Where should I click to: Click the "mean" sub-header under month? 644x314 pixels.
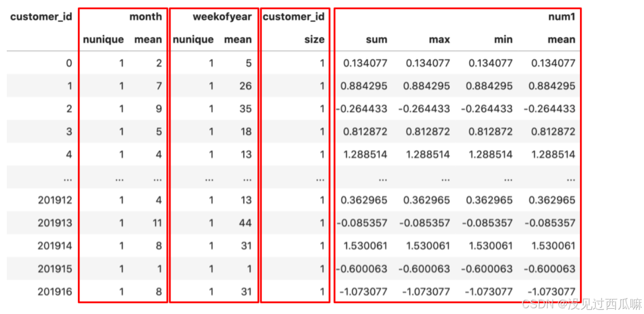148,39
